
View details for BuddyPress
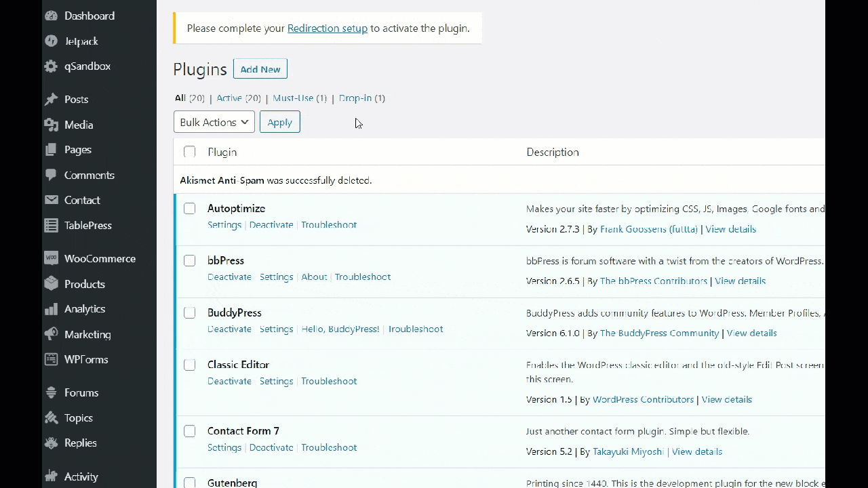[752, 333]
